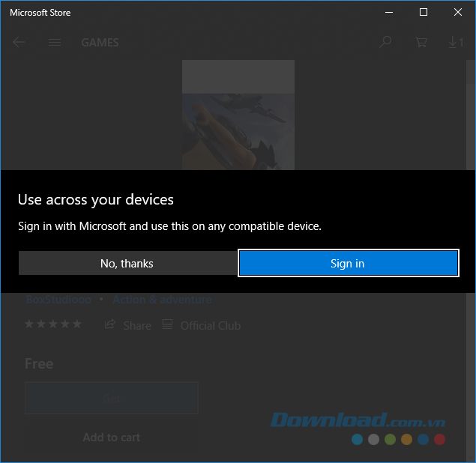Select the GAMES section title
Viewport: 476px width, 463px height.
point(100,43)
